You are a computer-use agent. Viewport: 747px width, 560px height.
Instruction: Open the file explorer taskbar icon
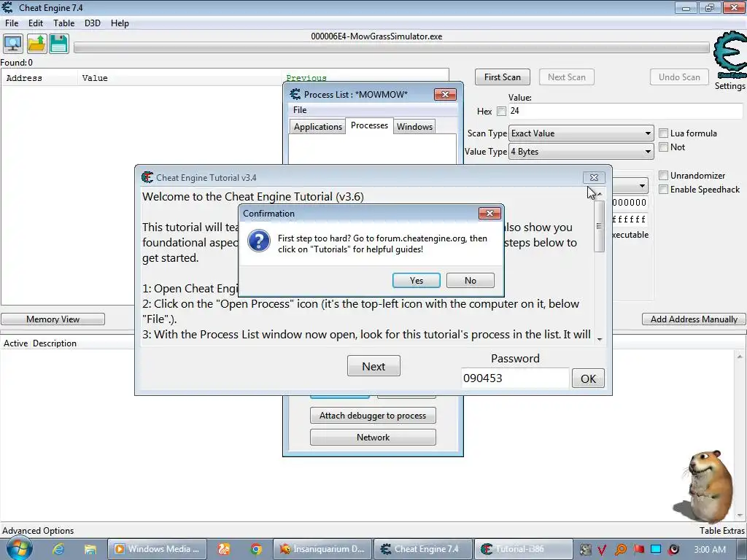point(90,549)
